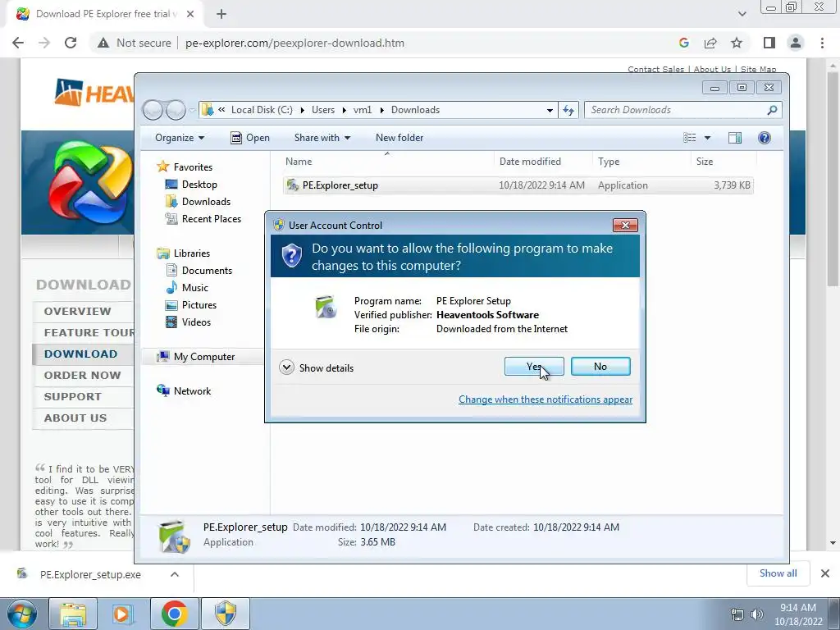Viewport: 840px width, 630px height.
Task: Close the User Account Control dialog
Action: 624,225
